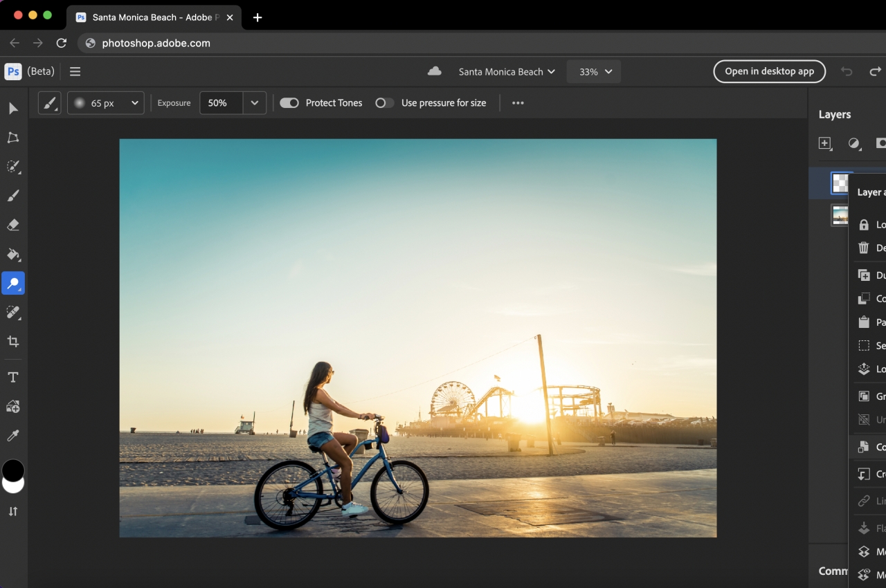Select the Eraser tool

pyautogui.click(x=13, y=225)
